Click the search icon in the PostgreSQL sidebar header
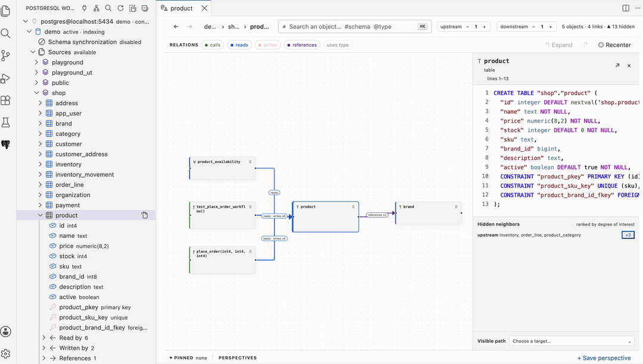This screenshot has height=364, width=643. coord(108,8)
